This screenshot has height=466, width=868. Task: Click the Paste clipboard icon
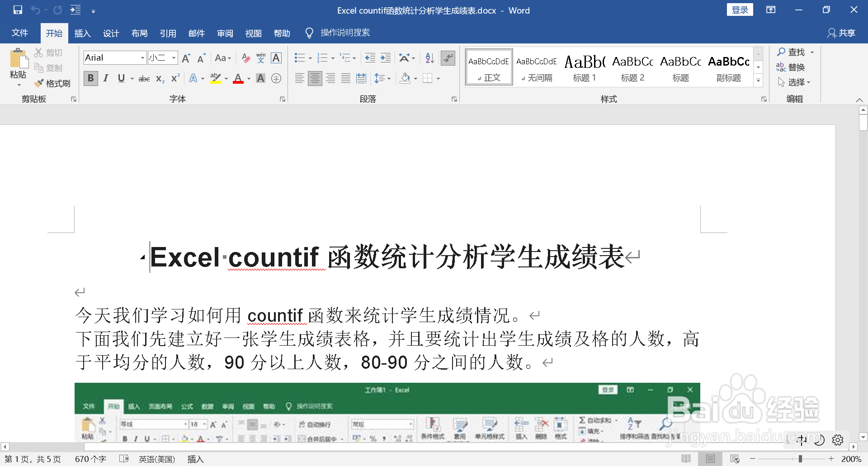pos(19,59)
